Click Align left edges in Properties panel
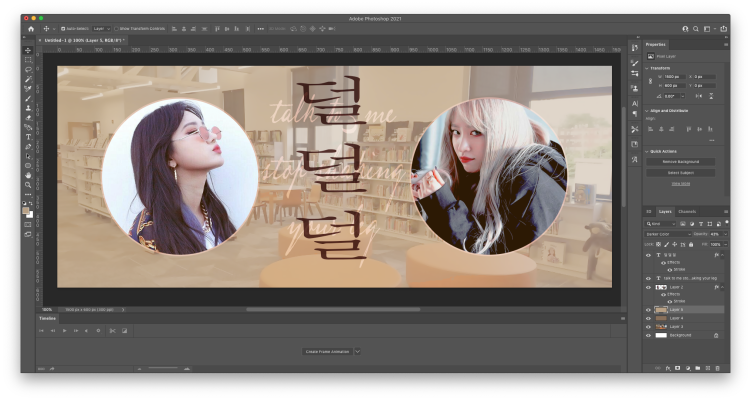This screenshot has height=400, width=751. coord(650,129)
